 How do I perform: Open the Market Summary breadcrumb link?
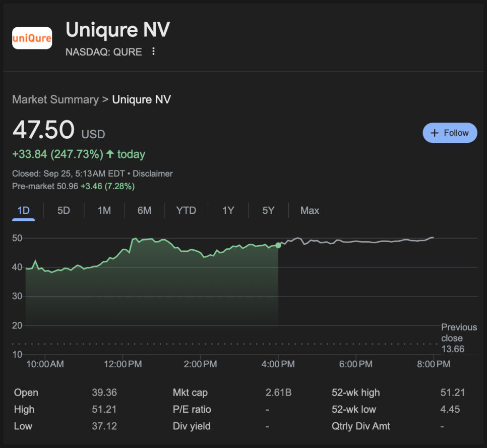(x=55, y=99)
